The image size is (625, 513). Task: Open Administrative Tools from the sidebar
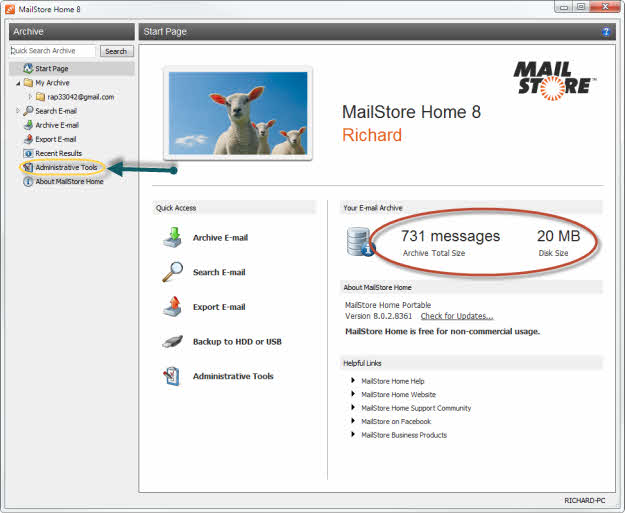(67, 167)
